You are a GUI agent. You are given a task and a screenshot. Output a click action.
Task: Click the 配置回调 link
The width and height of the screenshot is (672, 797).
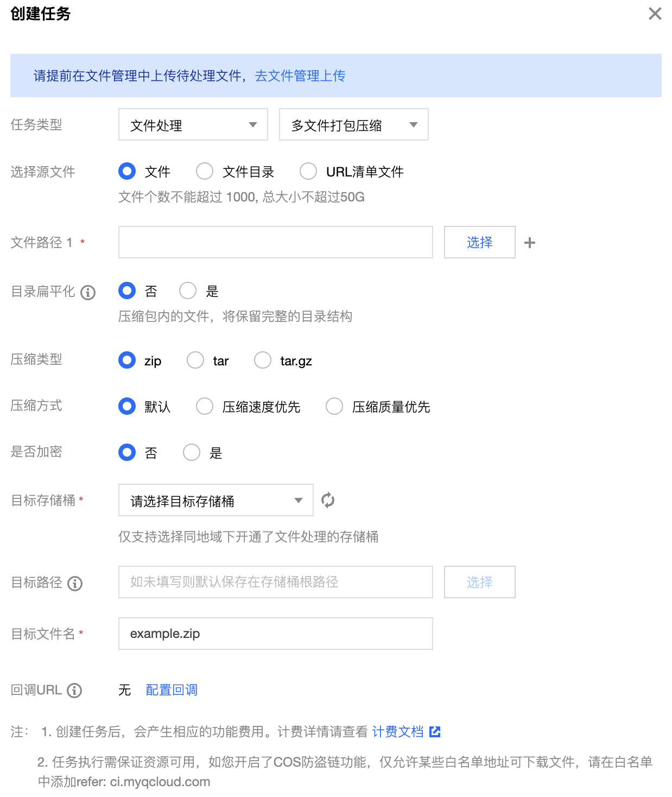click(172, 690)
